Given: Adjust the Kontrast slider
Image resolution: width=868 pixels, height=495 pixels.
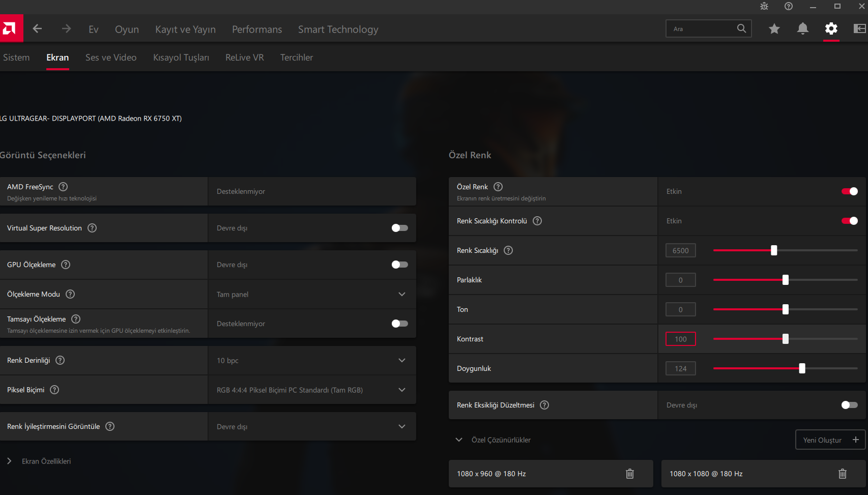Looking at the screenshot, I should point(786,339).
